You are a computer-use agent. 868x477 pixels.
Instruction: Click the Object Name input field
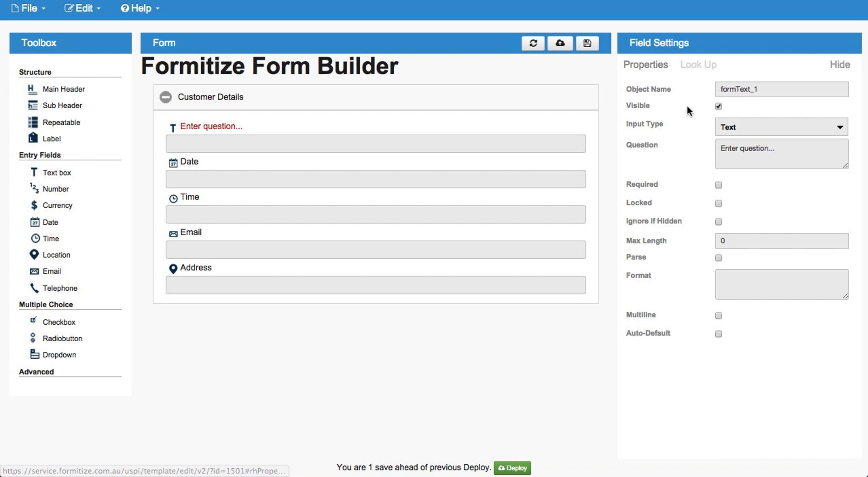pos(782,89)
